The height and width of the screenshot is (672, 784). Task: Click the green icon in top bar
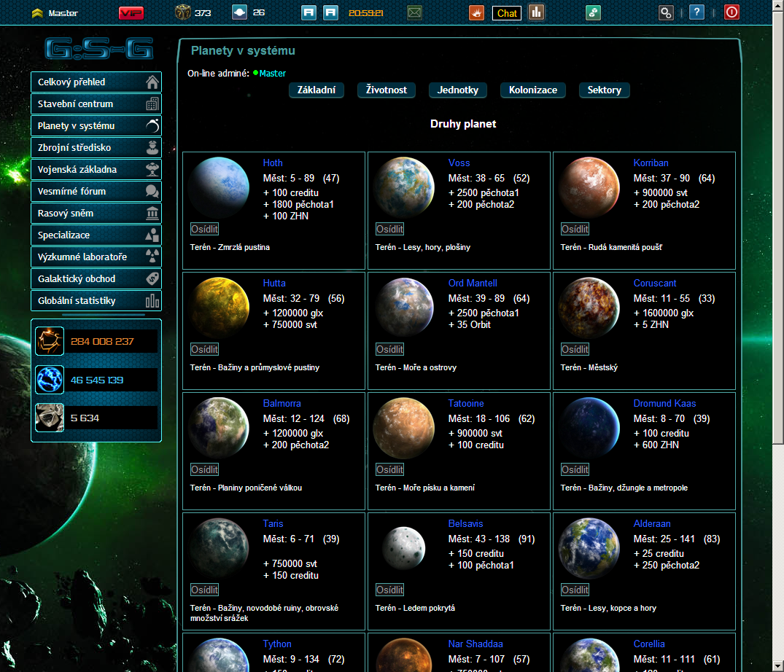(593, 13)
